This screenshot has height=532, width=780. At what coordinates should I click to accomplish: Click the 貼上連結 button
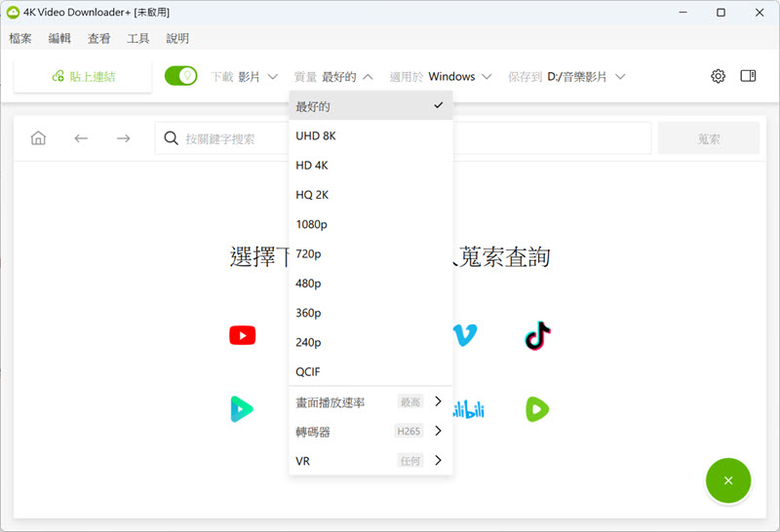tap(83, 76)
